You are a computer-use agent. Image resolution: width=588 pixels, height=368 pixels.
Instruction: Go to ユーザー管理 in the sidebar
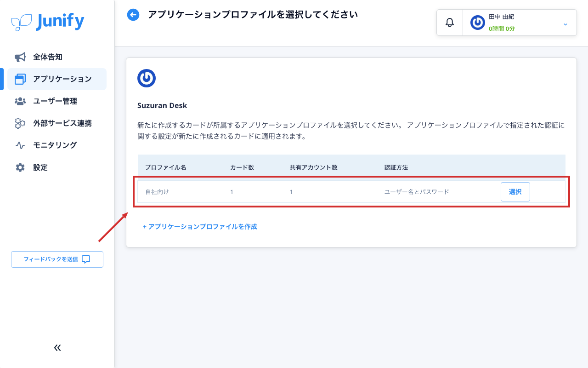click(x=57, y=101)
